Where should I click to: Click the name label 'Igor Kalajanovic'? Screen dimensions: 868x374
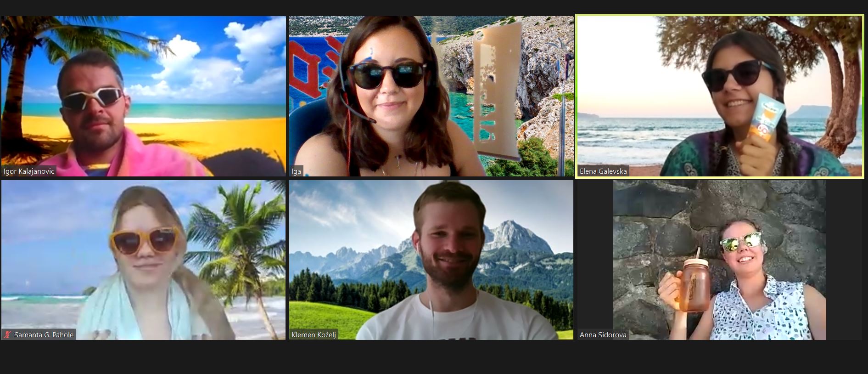(29, 171)
